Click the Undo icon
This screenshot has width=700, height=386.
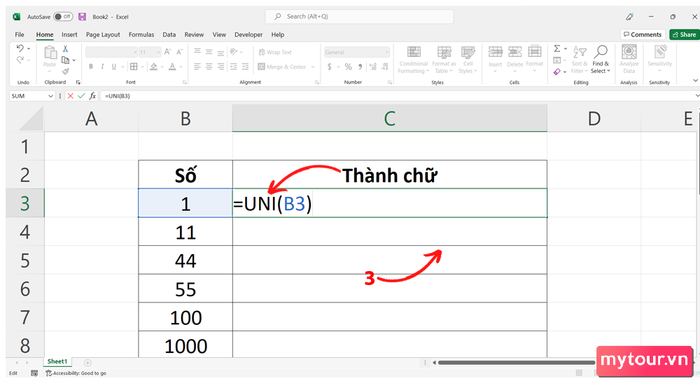click(x=20, y=48)
